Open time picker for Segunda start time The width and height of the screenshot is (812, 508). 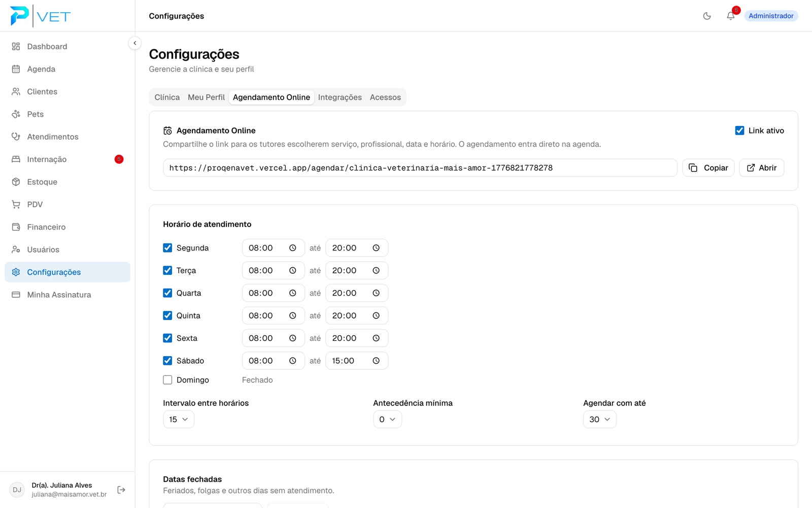click(x=293, y=248)
